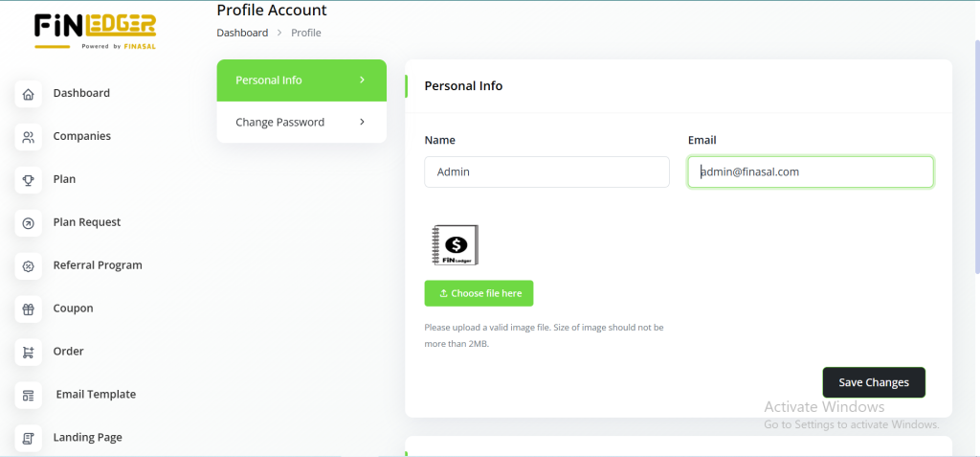Image resolution: width=980 pixels, height=457 pixels.
Task: Open the Change Password tab
Action: 279,122
